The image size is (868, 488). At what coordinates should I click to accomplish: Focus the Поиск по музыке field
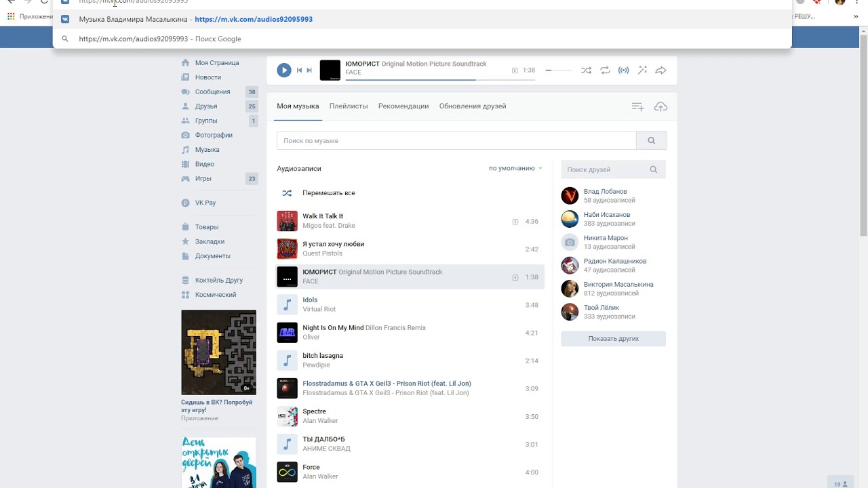pyautogui.click(x=456, y=140)
